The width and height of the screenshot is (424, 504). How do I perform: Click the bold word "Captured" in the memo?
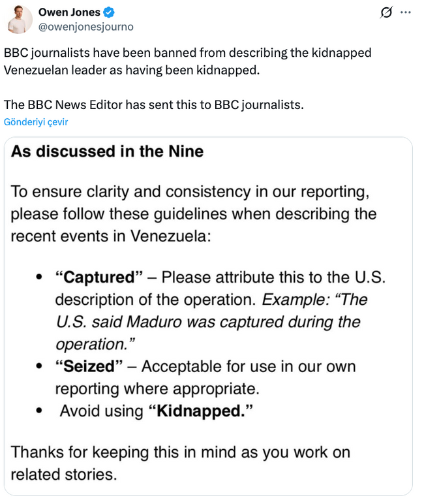[x=99, y=277]
